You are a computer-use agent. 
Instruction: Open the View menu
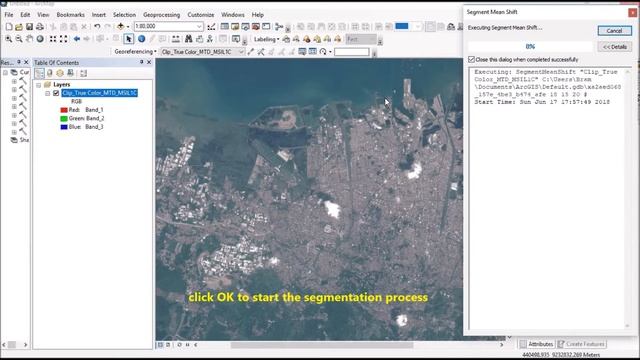click(x=43, y=15)
